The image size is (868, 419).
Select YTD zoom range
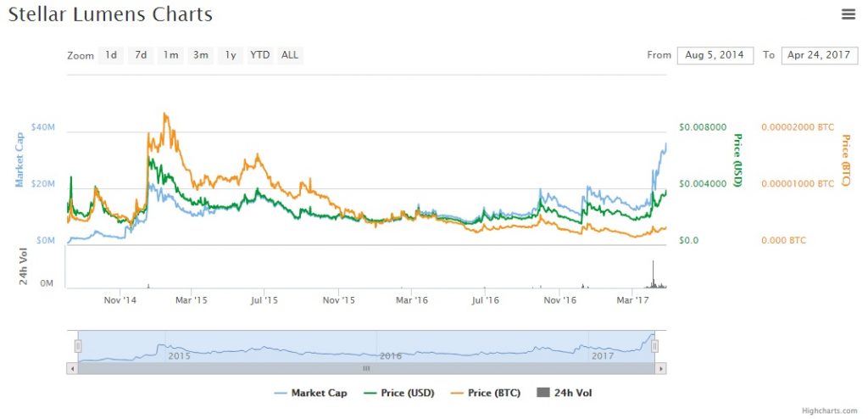tap(259, 55)
